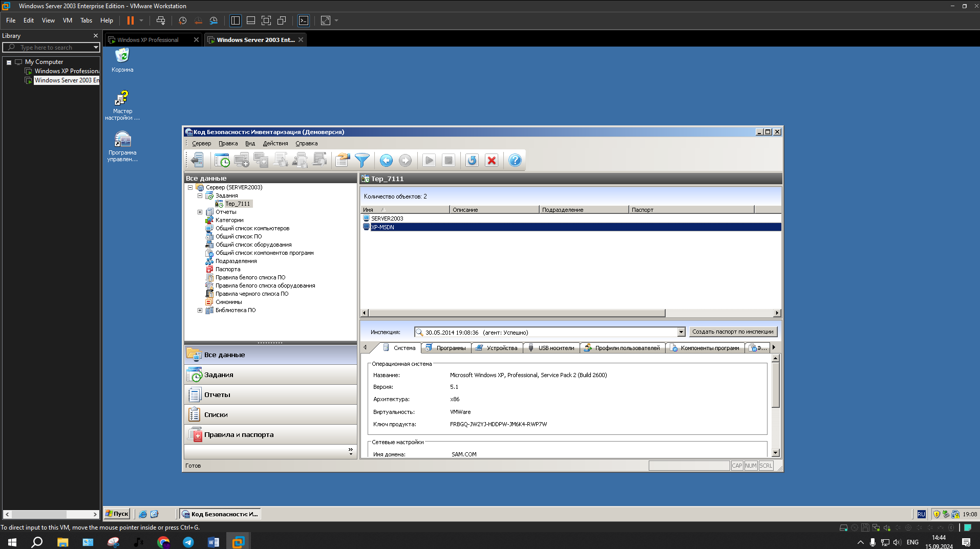Go back with the blue left arrow
This screenshot has width=980, height=549.
click(386, 160)
